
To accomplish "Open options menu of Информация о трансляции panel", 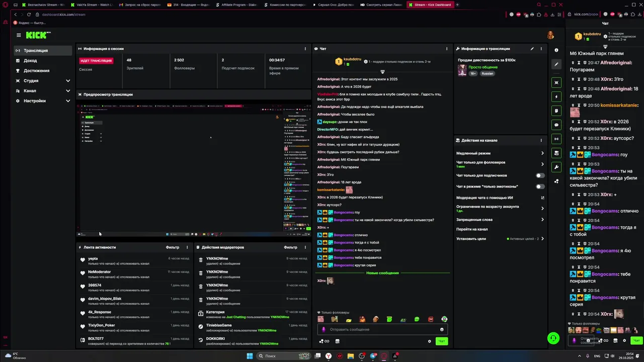I will (541, 49).
